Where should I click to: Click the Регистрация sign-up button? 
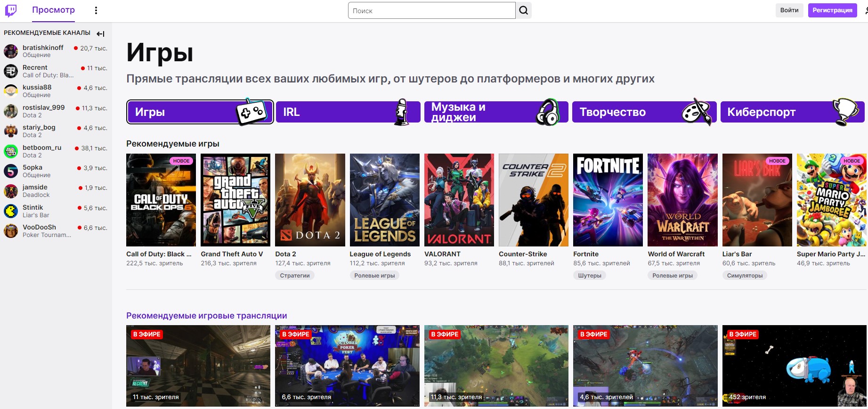(832, 10)
